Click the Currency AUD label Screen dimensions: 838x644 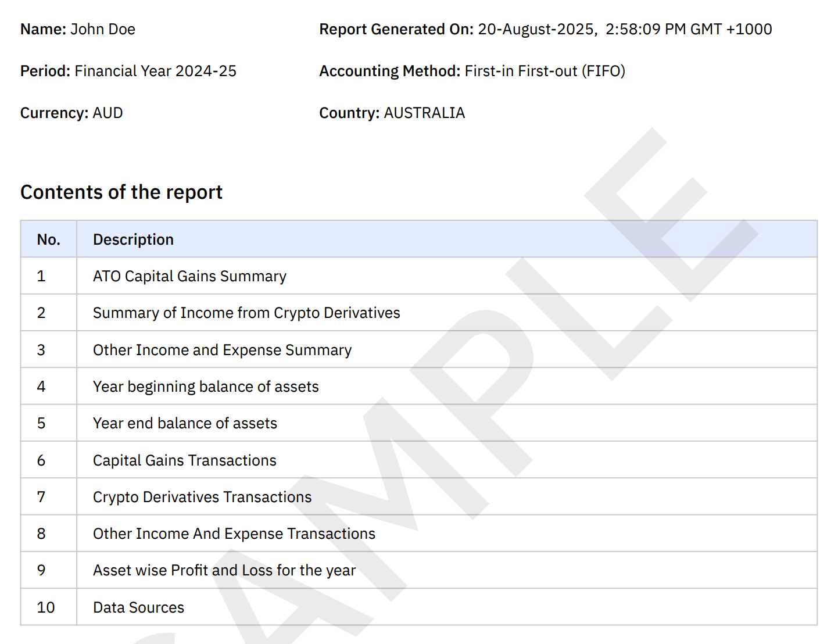coord(71,113)
